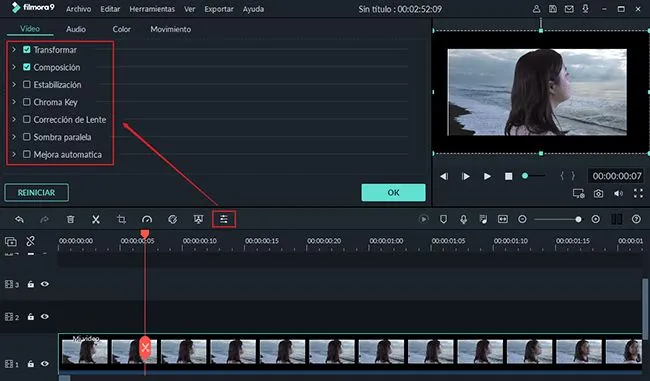Image resolution: width=650 pixels, height=381 pixels.
Task: Open the preview display settings icon
Action: point(579,194)
